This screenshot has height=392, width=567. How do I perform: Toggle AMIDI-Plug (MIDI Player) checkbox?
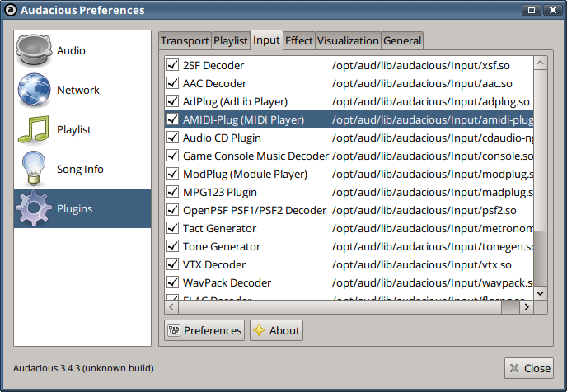pyautogui.click(x=172, y=119)
